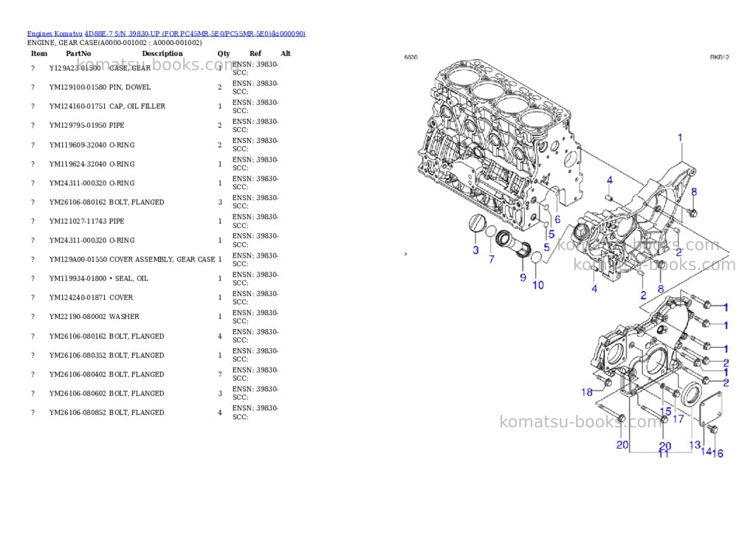Image resolution: width=756 pixels, height=535 pixels.
Task: Click the '6830' diagram label
Action: tap(410, 58)
